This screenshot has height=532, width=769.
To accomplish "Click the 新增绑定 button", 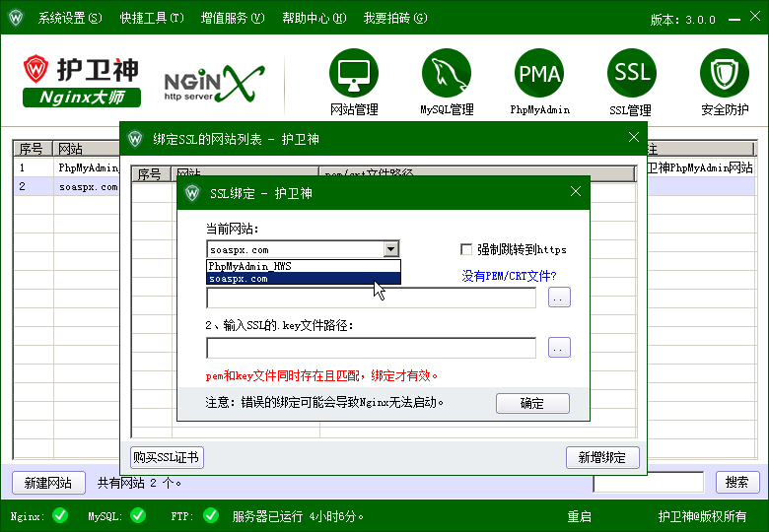I will click(602, 457).
